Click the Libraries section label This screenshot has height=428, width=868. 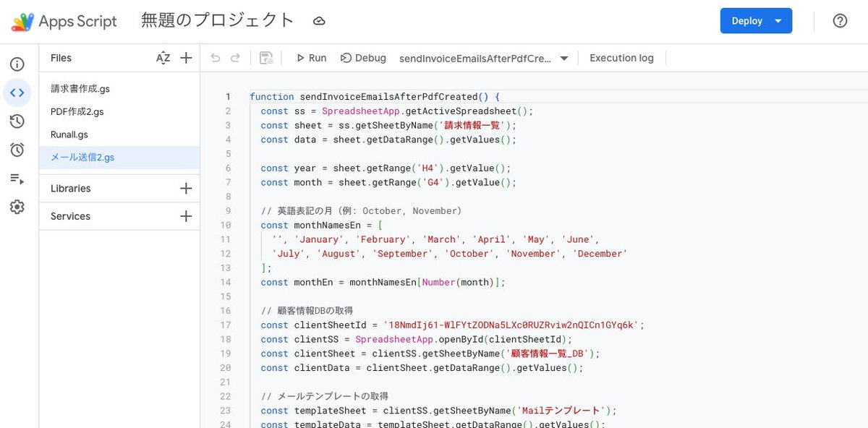tap(71, 189)
